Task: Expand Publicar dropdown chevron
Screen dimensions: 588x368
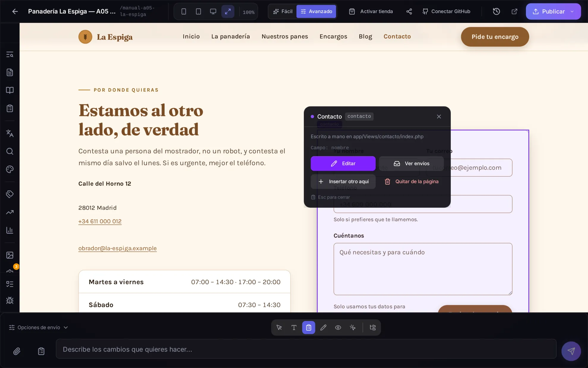Action: [x=572, y=11]
